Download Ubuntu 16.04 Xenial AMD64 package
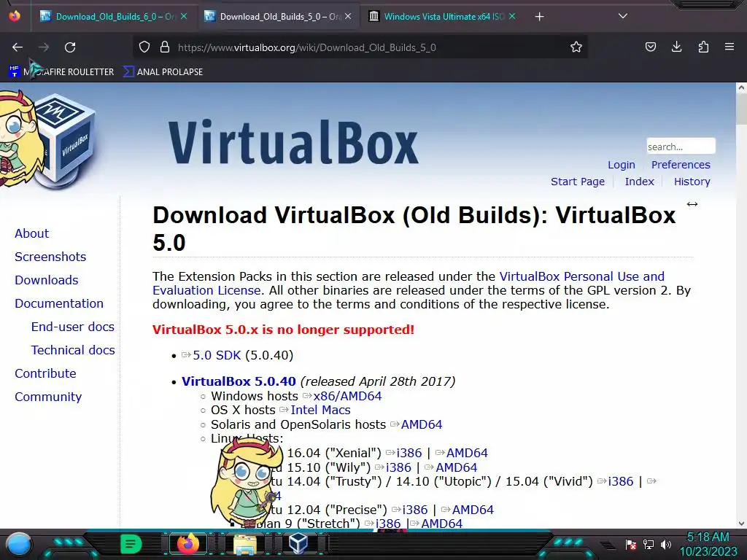Image resolution: width=747 pixels, height=560 pixels. coord(467,453)
